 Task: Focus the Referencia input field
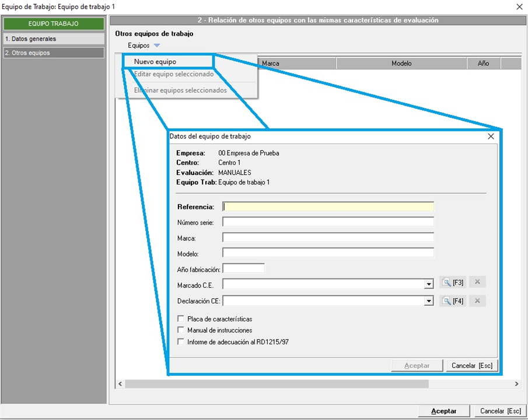pyautogui.click(x=328, y=206)
